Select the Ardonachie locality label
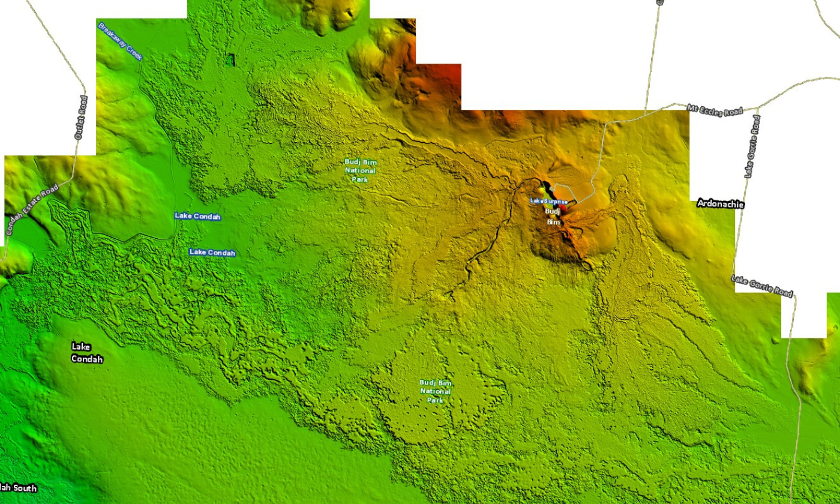This screenshot has width=840, height=504. (x=721, y=204)
